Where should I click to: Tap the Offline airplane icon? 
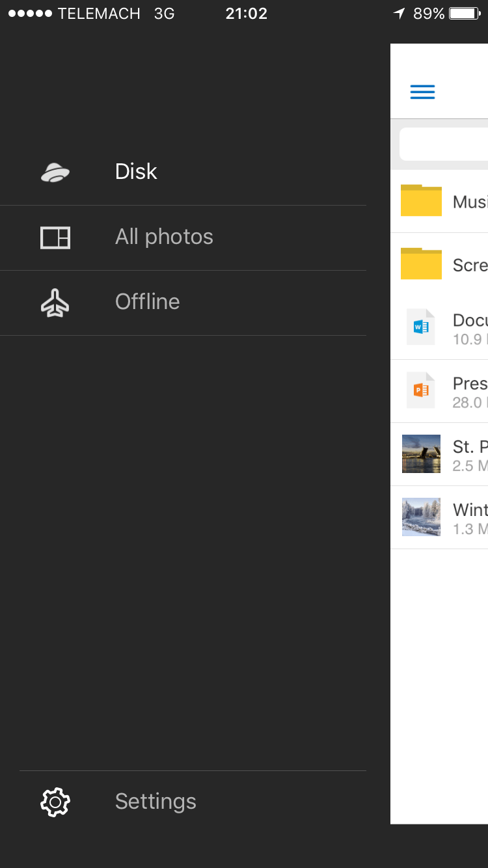tap(55, 303)
